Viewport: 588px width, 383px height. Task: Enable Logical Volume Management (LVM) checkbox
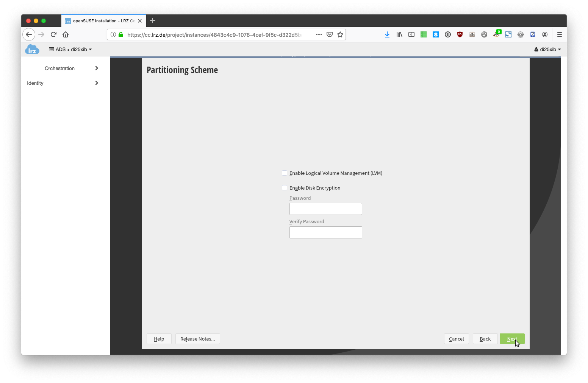[x=285, y=173]
